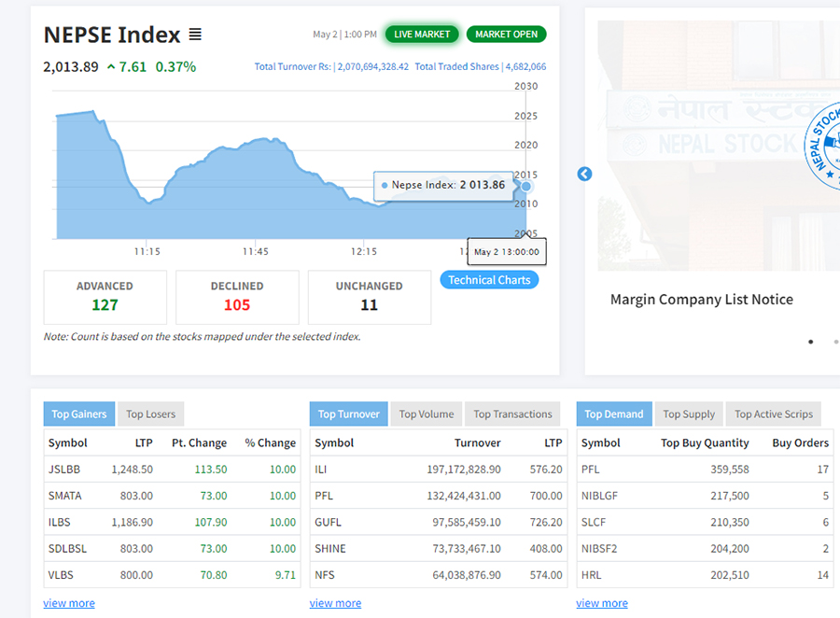Viewport: 840px width, 618px height.
Task: Switch to Top Active Scrips tab
Action: click(x=773, y=414)
